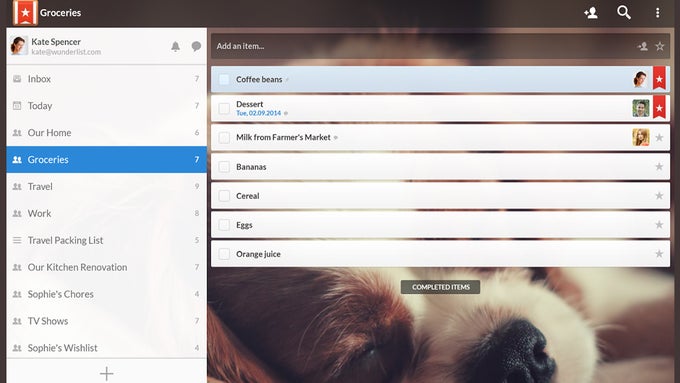Click the assign icon in the Add an item bar
Viewport: 680px width, 383px height.
tap(643, 46)
